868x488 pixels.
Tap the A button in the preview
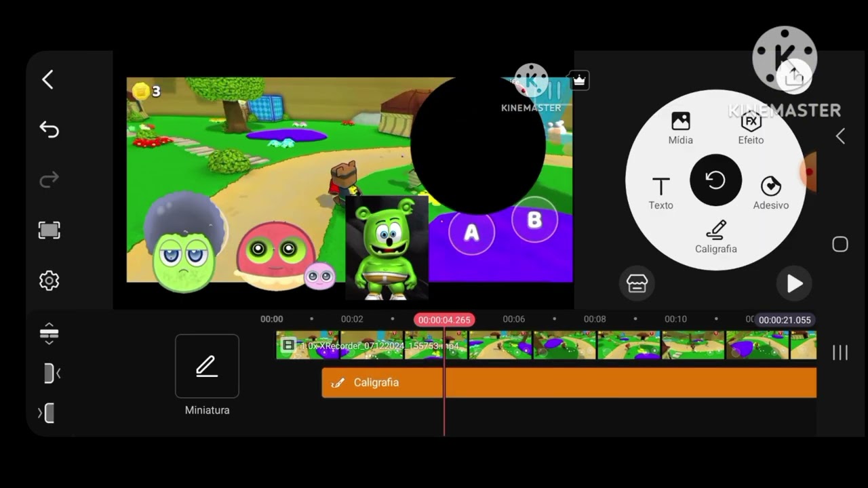tap(471, 232)
